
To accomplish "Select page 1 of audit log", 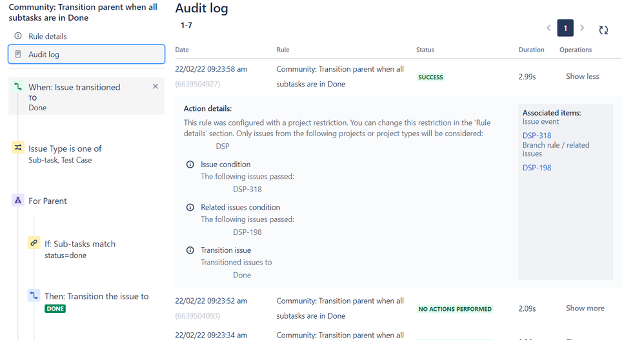I will pos(565,28).
